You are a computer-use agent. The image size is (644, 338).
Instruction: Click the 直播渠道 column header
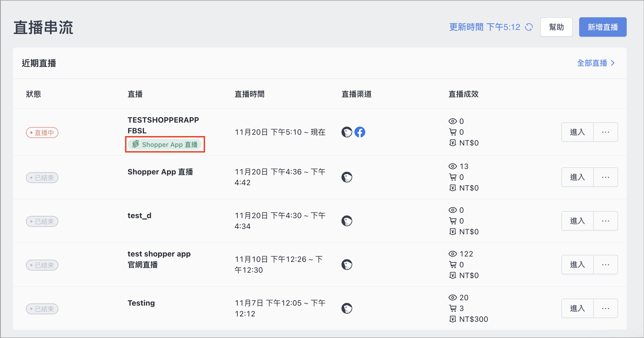point(357,94)
